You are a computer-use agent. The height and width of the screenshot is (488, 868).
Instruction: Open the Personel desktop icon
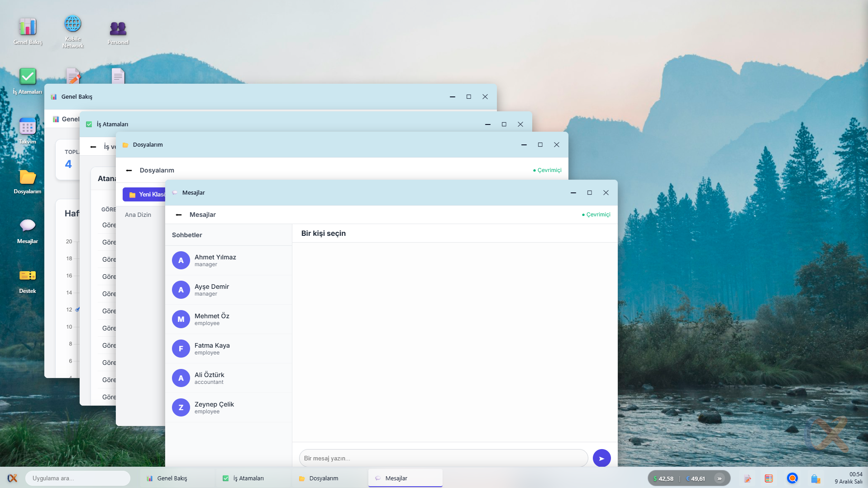(x=118, y=32)
